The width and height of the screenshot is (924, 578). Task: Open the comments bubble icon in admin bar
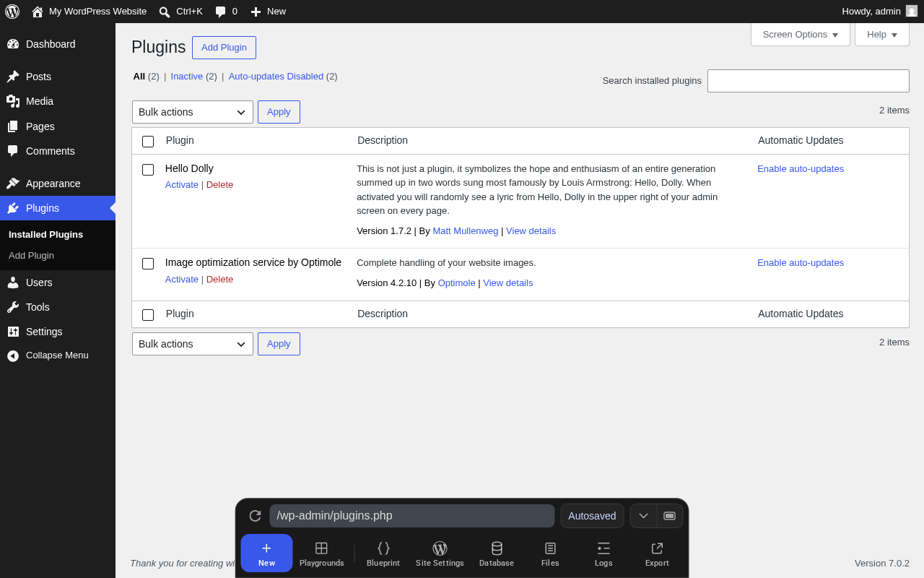[220, 12]
